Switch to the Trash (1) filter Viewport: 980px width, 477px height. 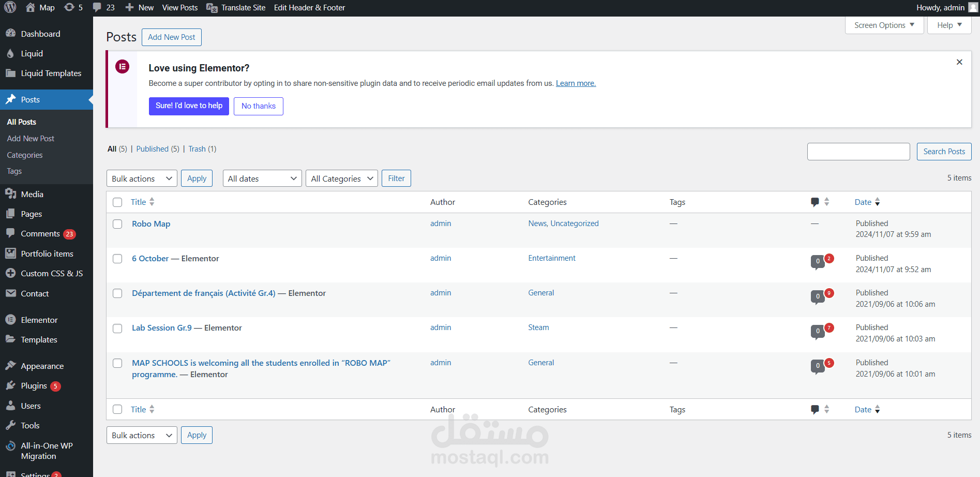pos(202,149)
